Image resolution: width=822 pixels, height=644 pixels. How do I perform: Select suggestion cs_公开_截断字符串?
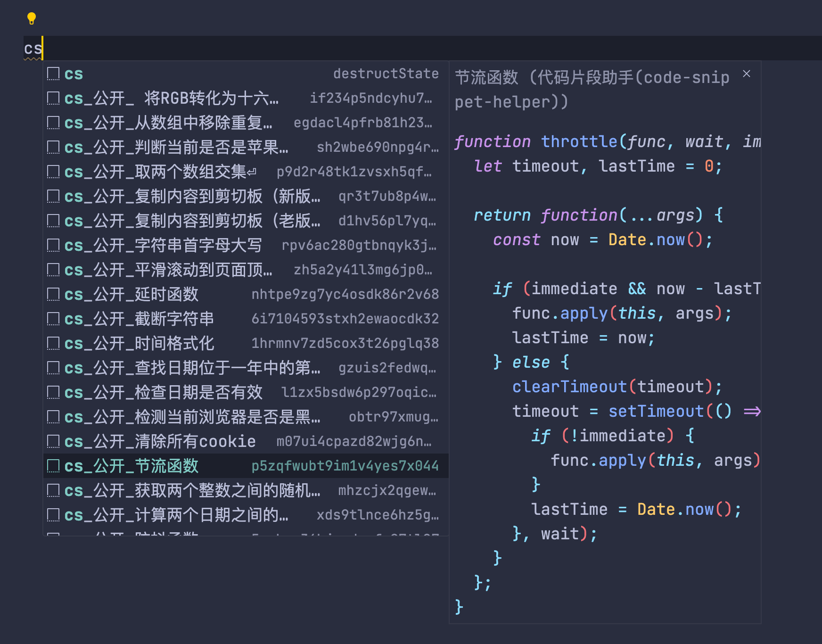246,319
